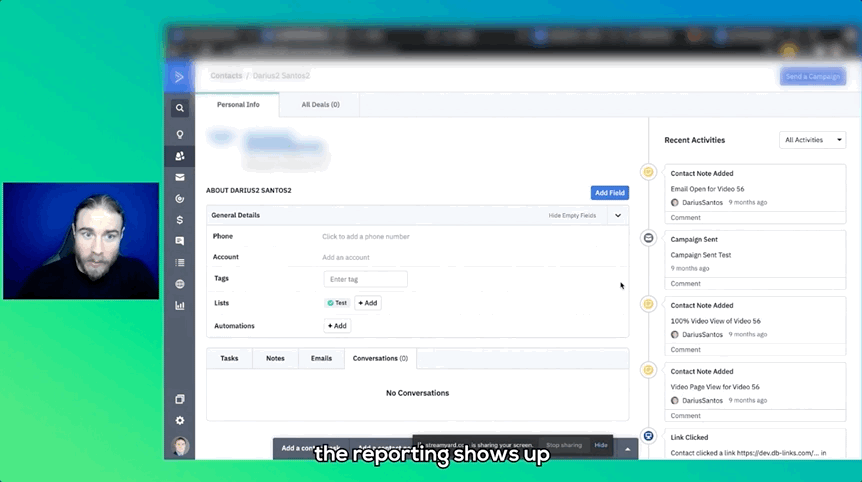Screen dimensions: 862x482
Task: Click the Hide button on sharing bar
Action: point(601,445)
